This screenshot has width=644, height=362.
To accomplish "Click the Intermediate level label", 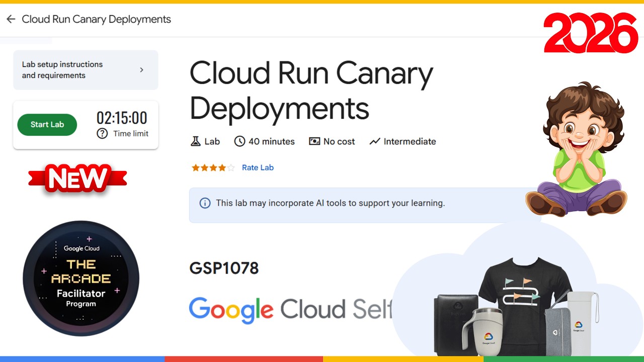I will [410, 141].
